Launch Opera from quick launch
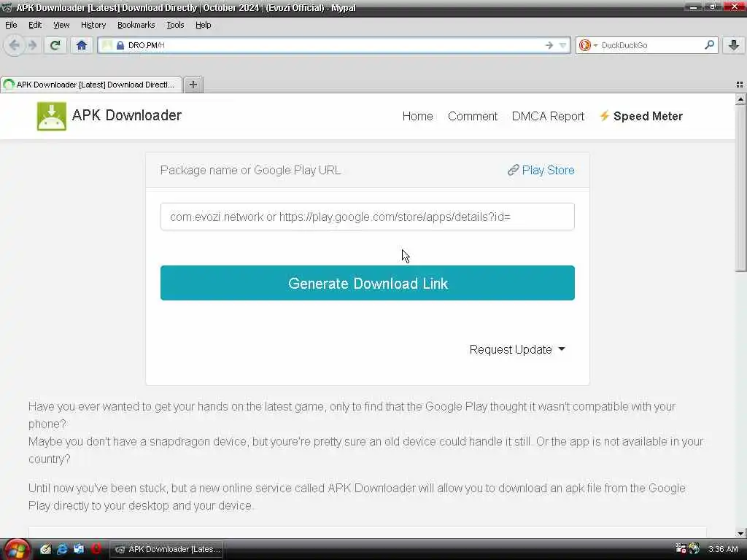This screenshot has height=560, width=747. click(96, 549)
